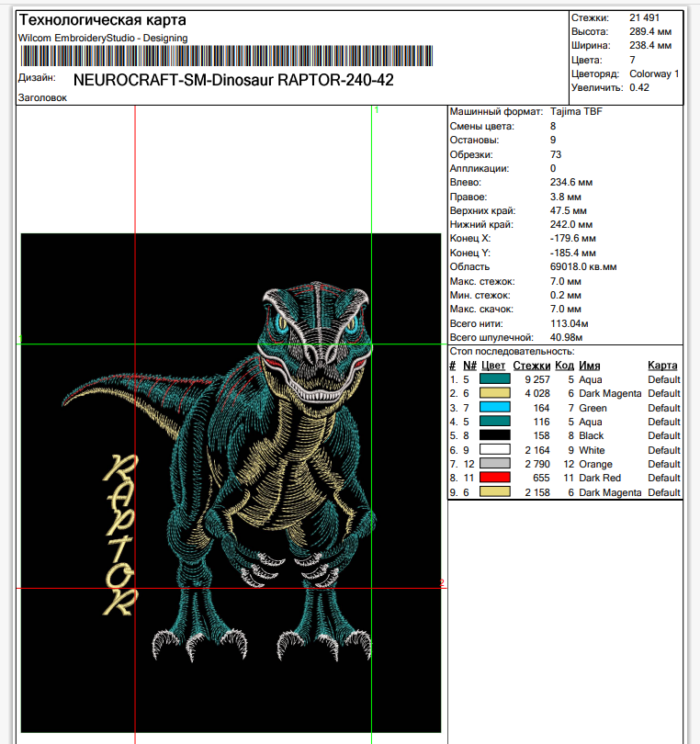This screenshot has height=744, width=700.
Task: Select the red Dark Red swatch in stop 8
Action: 495,479
